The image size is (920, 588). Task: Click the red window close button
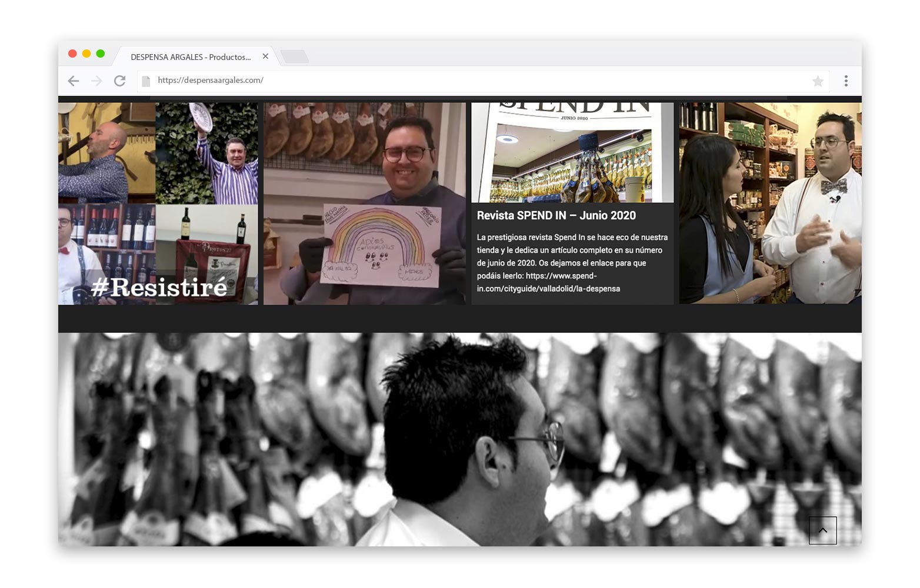point(72,54)
